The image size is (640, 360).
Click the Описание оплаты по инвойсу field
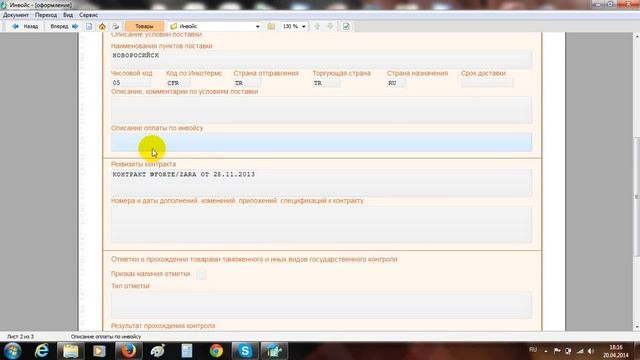tap(321, 142)
